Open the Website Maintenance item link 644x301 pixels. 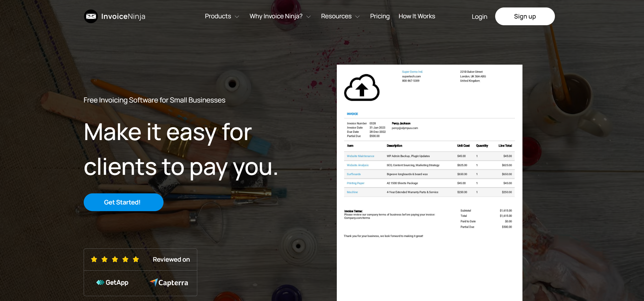pos(360,156)
